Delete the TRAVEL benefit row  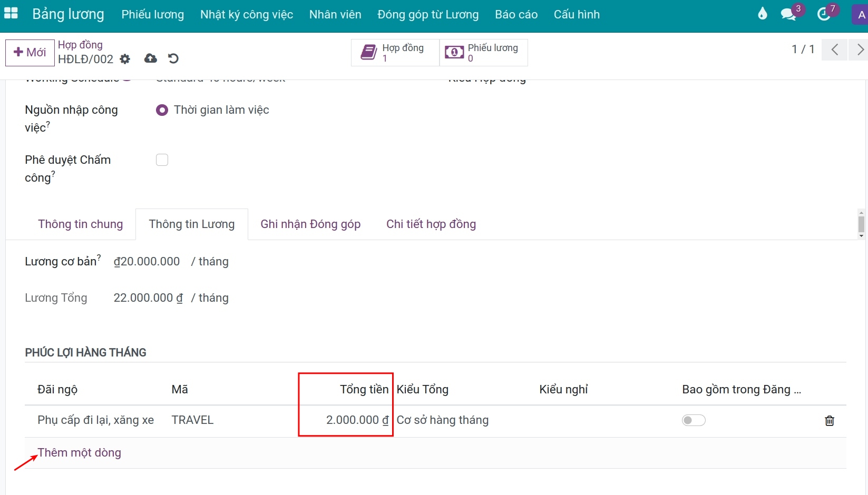[x=830, y=420]
